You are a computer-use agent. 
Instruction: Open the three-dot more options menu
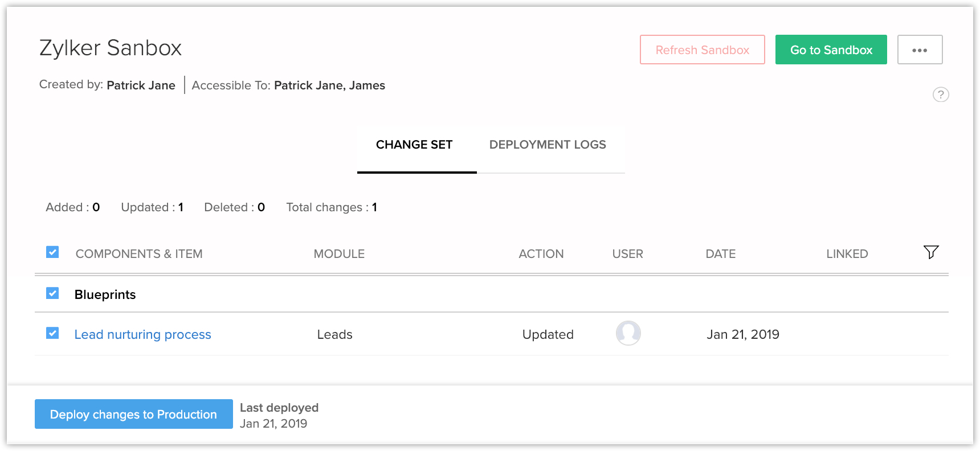click(920, 50)
